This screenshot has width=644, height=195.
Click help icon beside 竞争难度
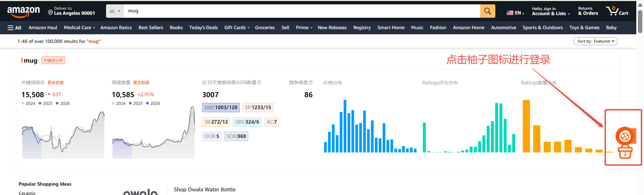311,82
